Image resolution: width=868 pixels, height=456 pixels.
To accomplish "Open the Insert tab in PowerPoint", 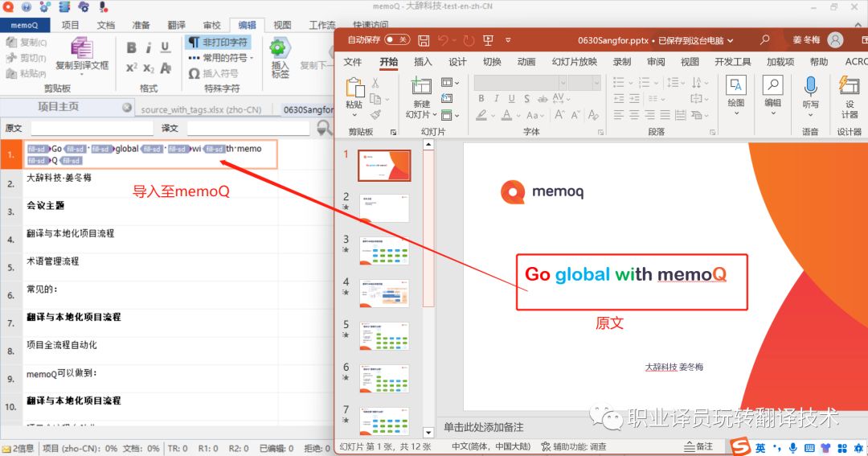I will (423, 62).
